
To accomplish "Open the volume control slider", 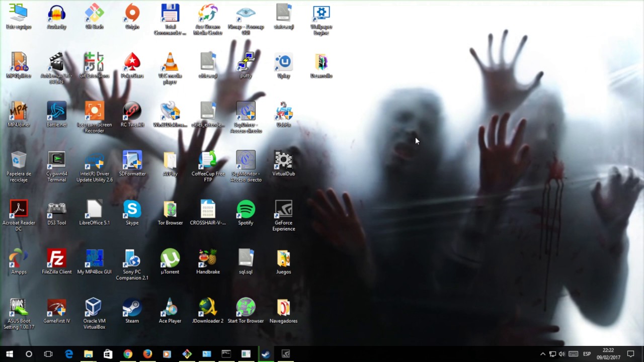I will [561, 354].
